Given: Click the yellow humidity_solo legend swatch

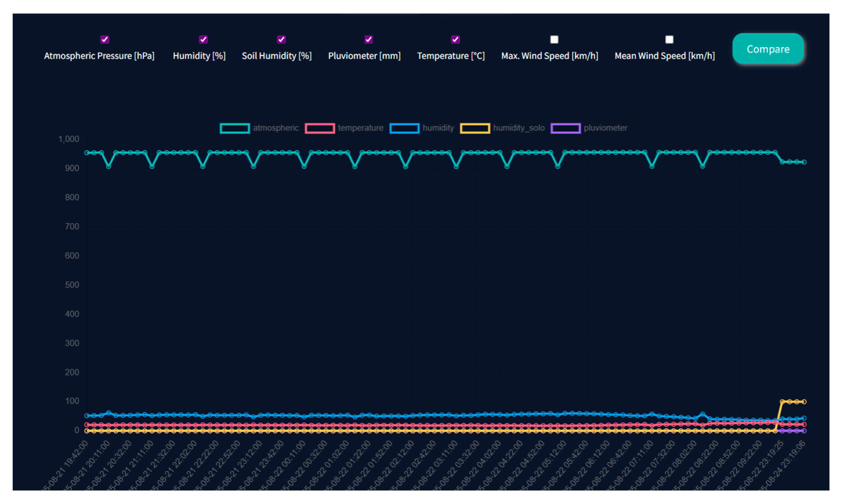Looking at the screenshot, I should click(475, 128).
